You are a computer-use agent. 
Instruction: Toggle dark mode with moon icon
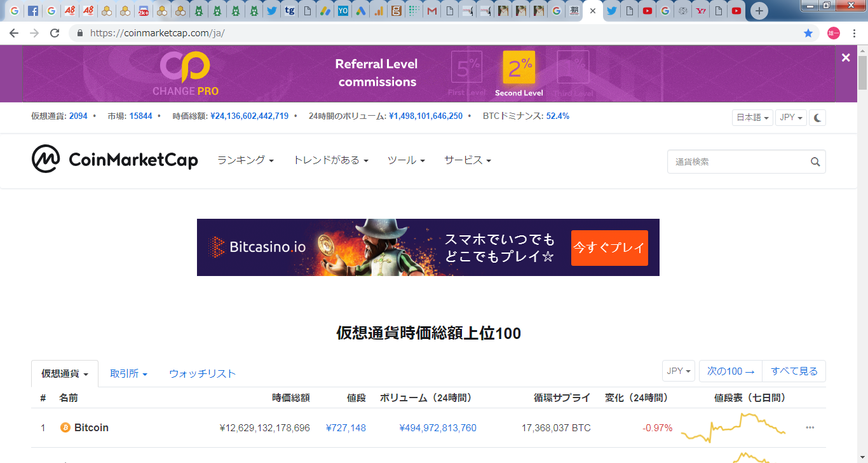(818, 118)
